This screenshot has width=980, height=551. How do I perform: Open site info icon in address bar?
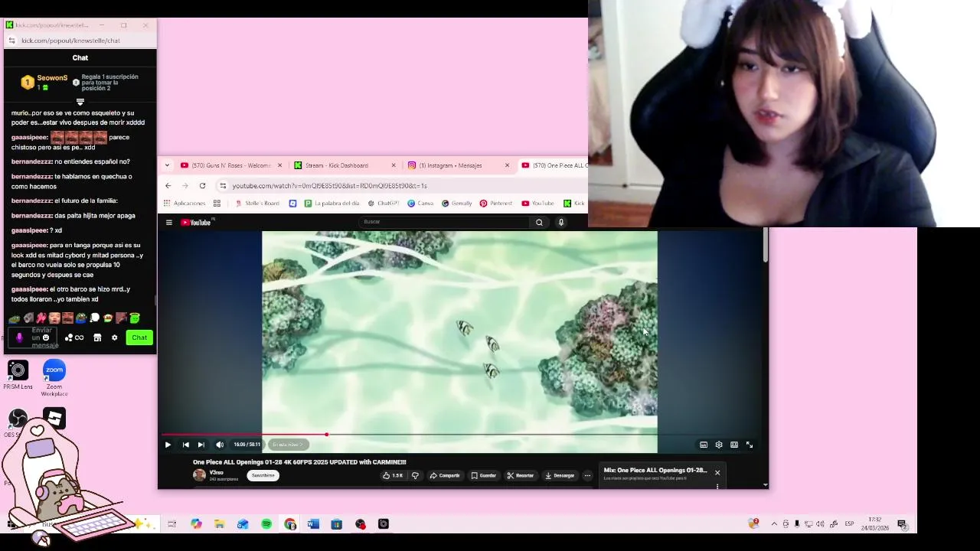tap(223, 185)
